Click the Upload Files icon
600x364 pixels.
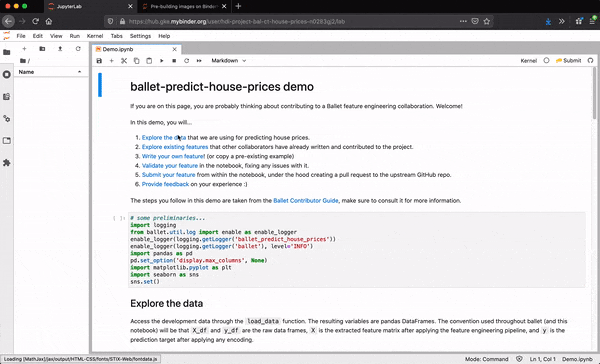coord(60,49)
